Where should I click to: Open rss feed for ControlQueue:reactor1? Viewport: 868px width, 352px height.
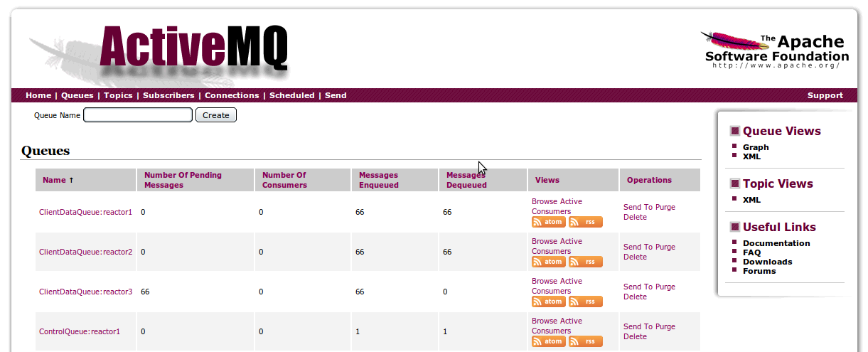(586, 341)
